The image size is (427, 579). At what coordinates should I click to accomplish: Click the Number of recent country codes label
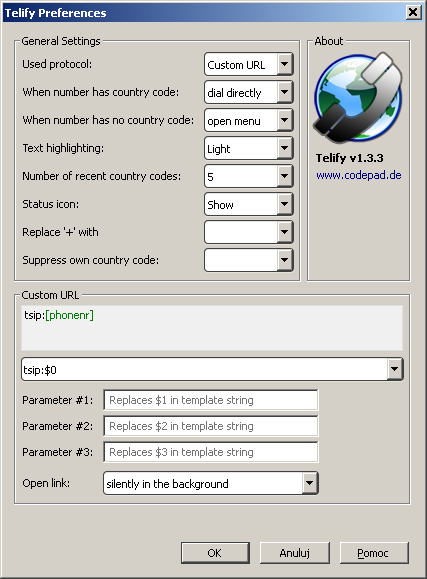coord(102,177)
